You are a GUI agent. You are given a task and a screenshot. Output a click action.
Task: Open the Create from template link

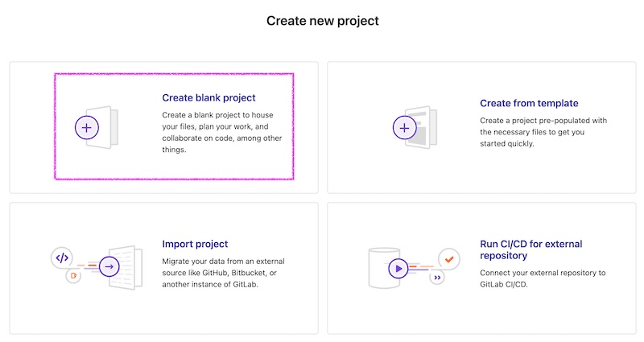tap(529, 103)
